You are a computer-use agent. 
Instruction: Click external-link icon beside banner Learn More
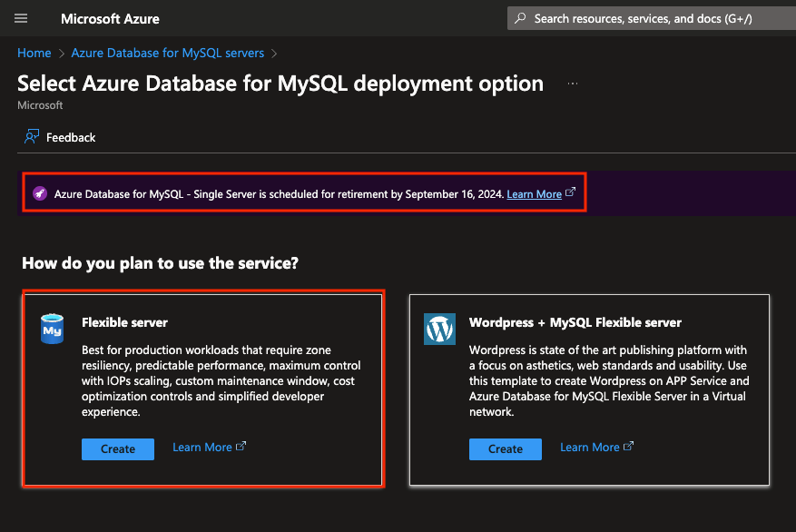pos(570,192)
